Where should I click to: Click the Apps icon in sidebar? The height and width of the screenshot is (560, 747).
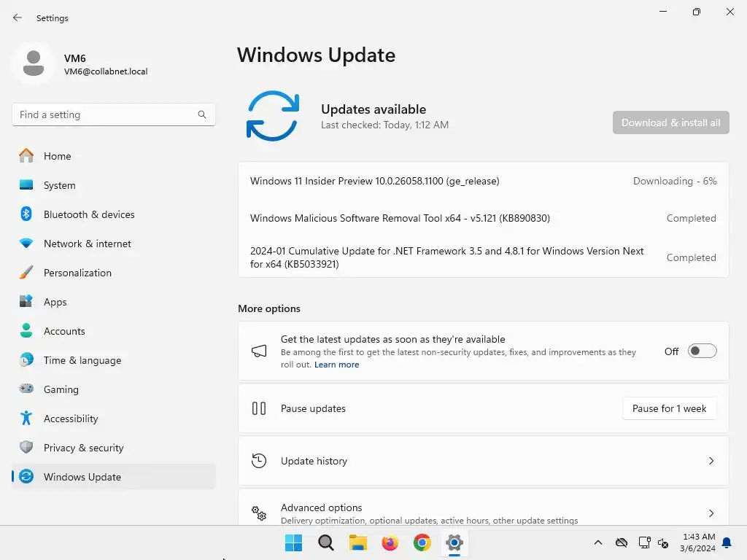click(x=26, y=301)
